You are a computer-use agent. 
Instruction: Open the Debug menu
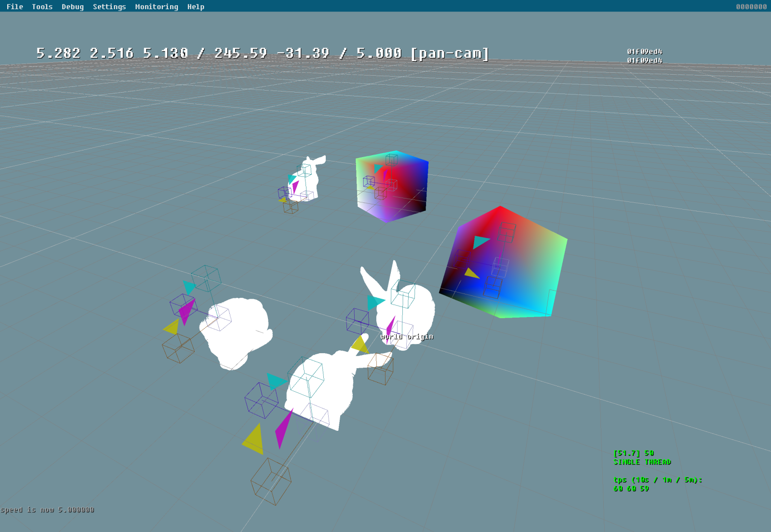(72, 7)
